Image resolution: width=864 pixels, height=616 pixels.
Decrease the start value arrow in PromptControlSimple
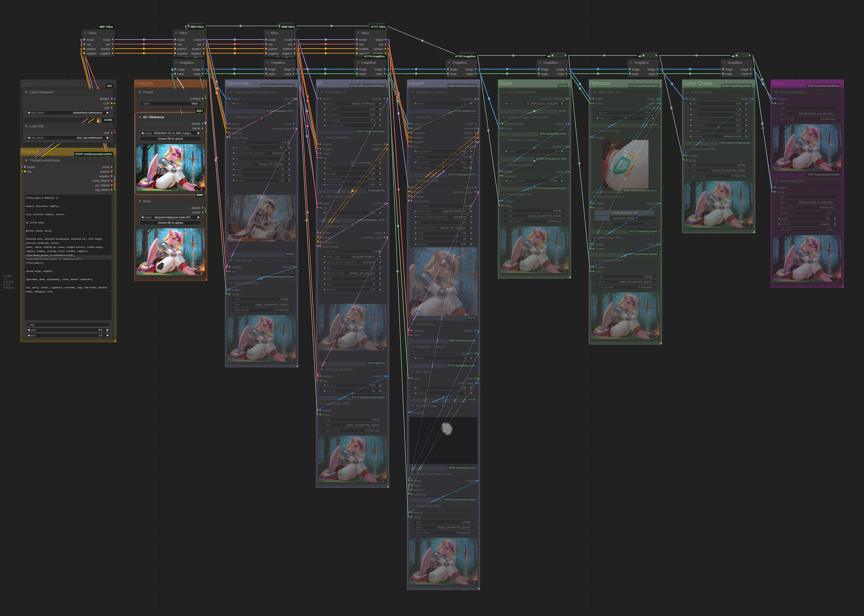coord(29,330)
